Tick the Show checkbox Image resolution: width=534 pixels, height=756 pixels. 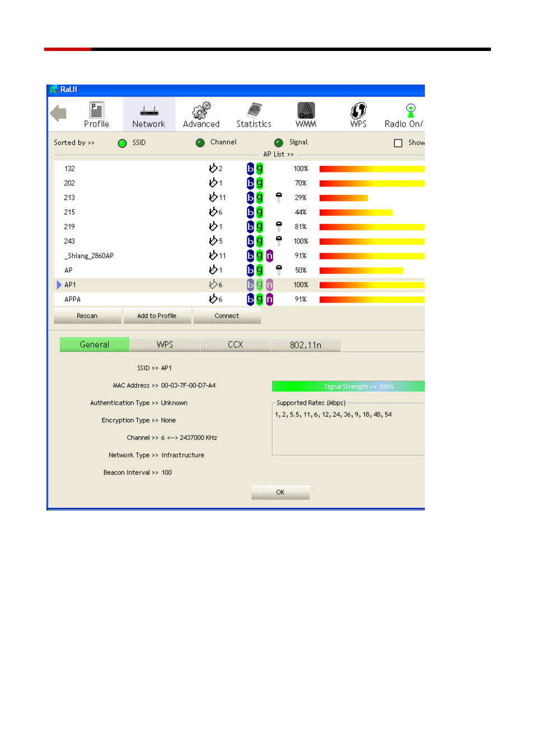(x=398, y=143)
